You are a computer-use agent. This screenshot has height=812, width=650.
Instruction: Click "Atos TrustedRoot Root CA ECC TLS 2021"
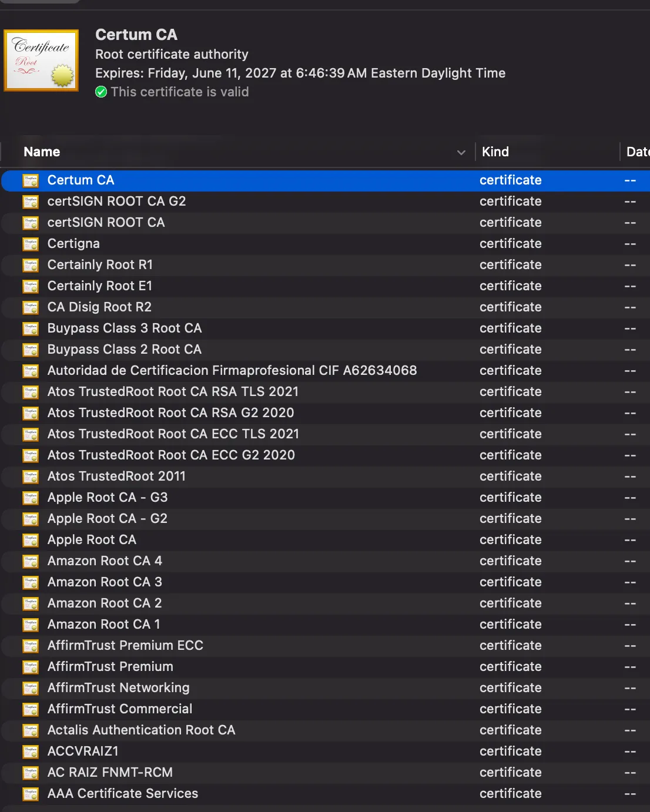click(173, 434)
